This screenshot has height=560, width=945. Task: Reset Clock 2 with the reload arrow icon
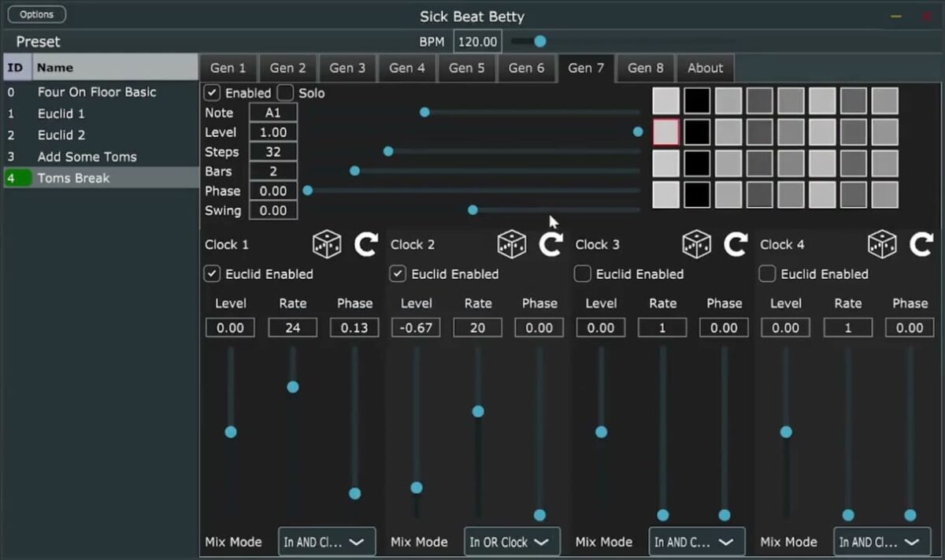(x=550, y=243)
